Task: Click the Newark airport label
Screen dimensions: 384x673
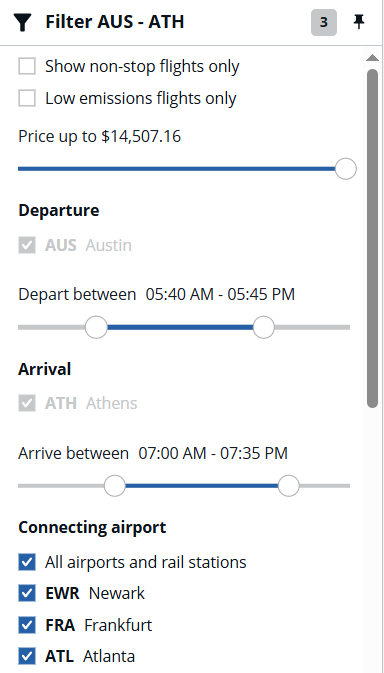Action: pyautogui.click(x=117, y=593)
